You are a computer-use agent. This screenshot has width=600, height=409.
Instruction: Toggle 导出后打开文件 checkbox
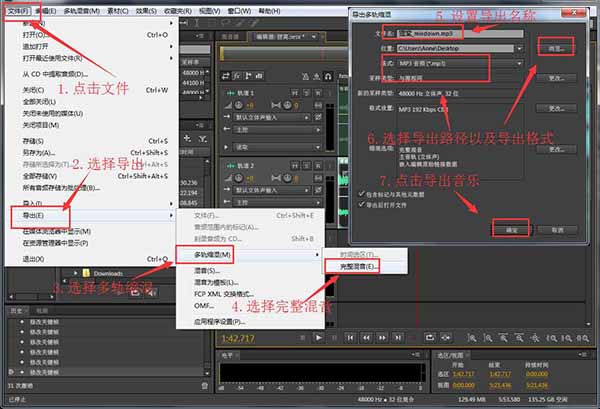tap(361, 204)
